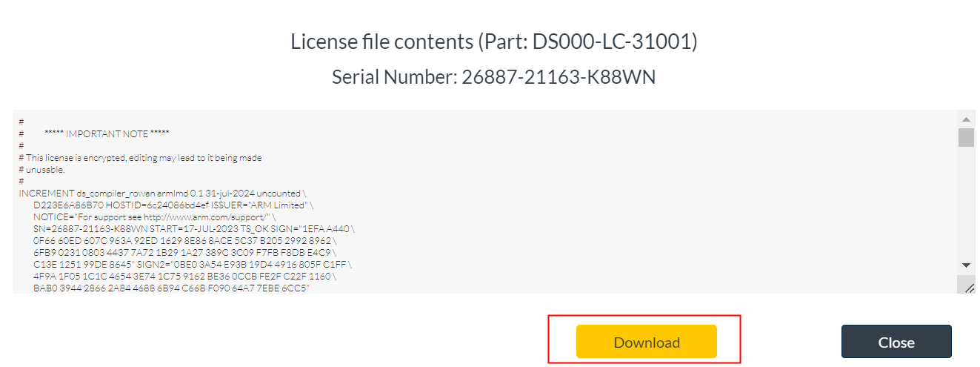This screenshot has width=980, height=367.
Task: Click the text area resize handle
Action: coord(969,288)
